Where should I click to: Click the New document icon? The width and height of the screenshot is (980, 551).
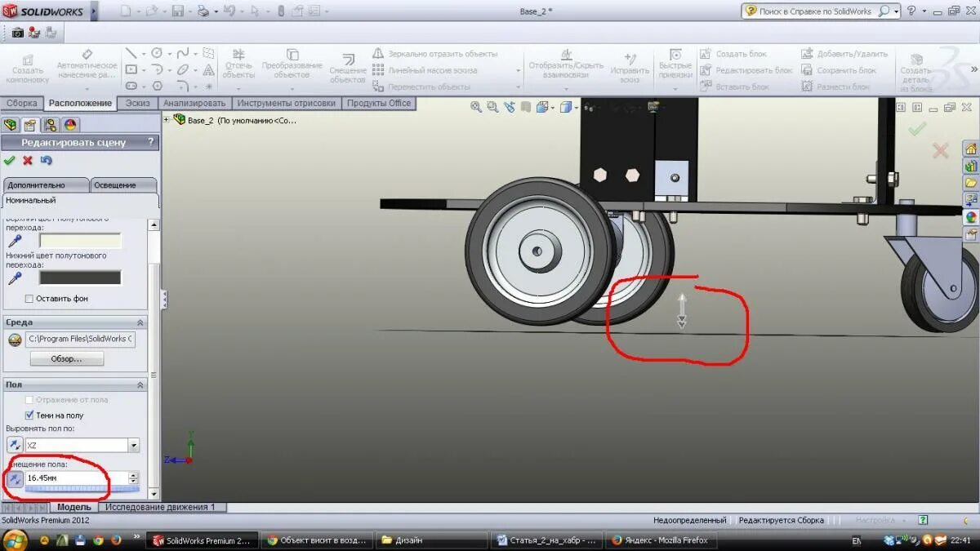[x=125, y=11]
